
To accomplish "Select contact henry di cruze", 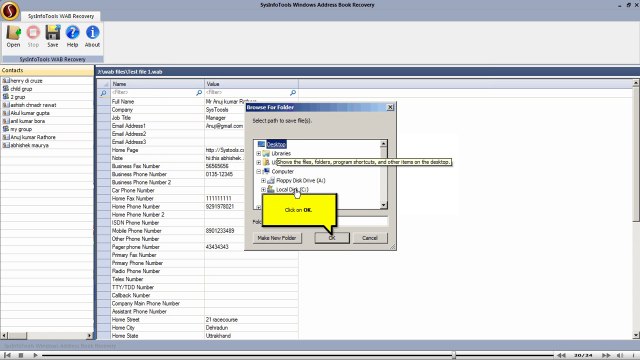I will 26,81.
